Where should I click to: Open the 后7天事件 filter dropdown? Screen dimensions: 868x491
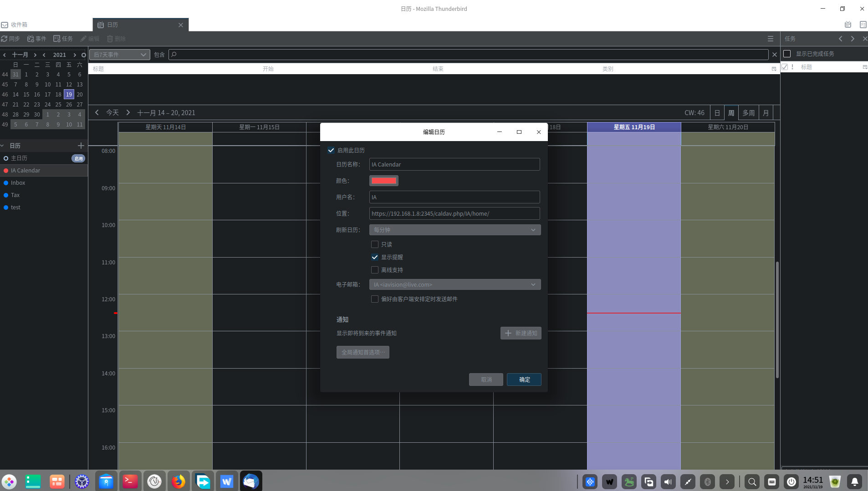(x=120, y=55)
